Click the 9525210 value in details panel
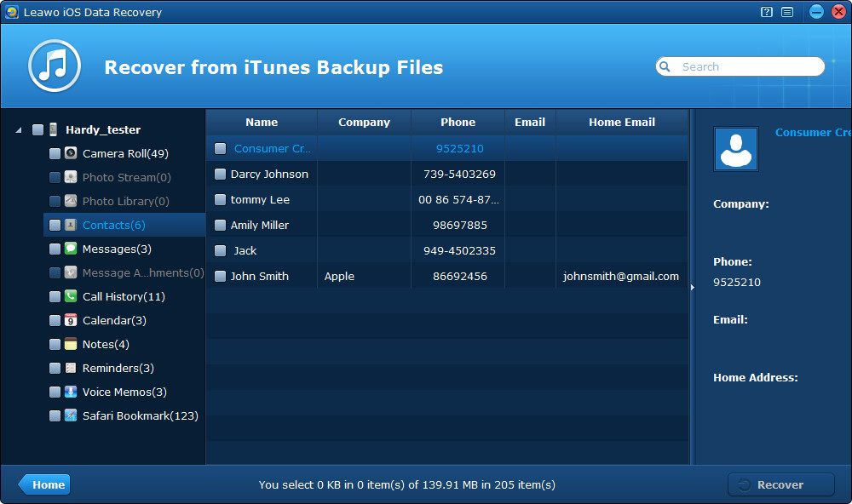The height and width of the screenshot is (504, 852). [737, 282]
